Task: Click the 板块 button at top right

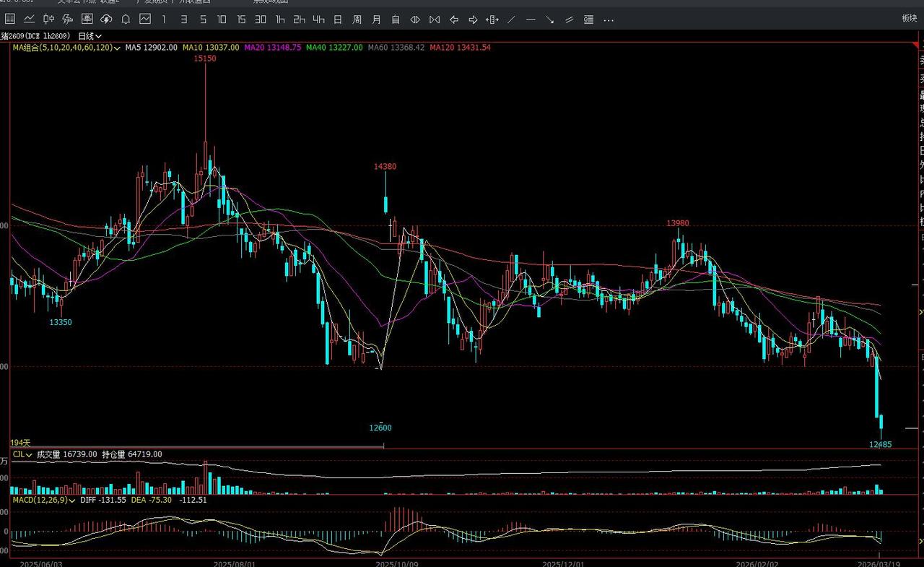Action: tap(909, 19)
